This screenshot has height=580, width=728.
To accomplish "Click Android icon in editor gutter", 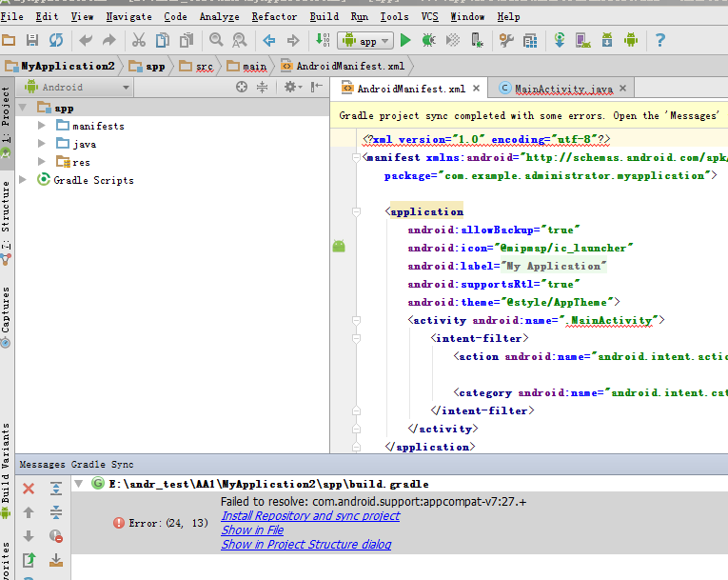I will [x=339, y=247].
